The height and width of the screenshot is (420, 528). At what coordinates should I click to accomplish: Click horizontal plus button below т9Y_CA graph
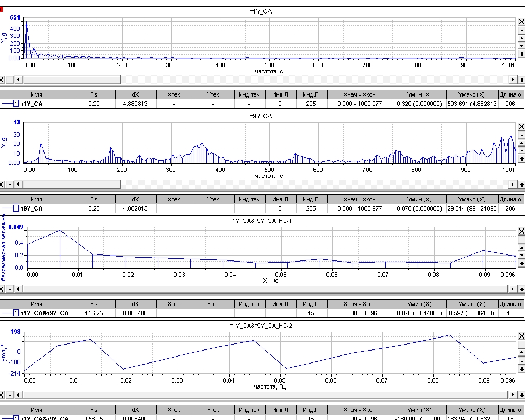522,184
